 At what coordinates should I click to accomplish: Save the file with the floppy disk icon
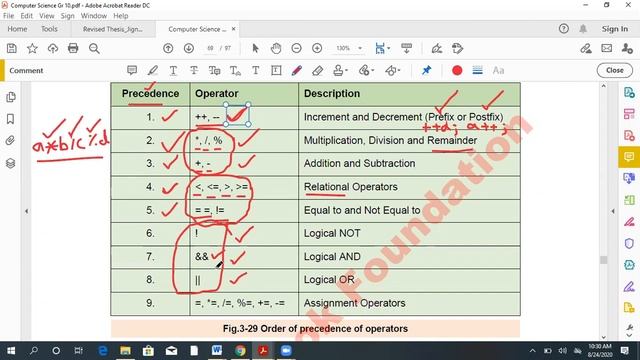point(12,48)
